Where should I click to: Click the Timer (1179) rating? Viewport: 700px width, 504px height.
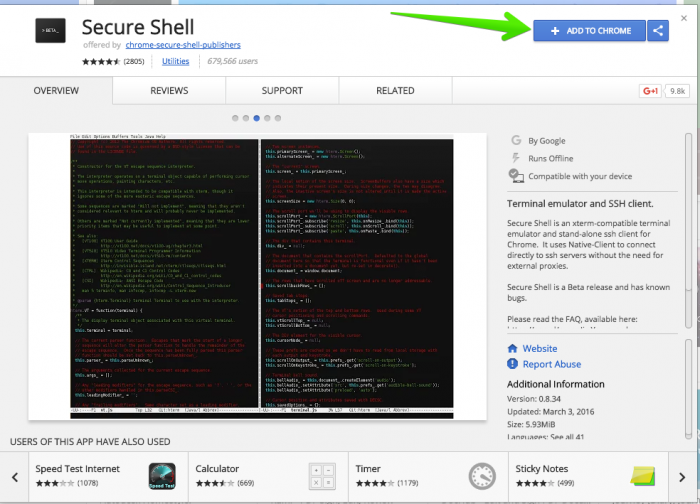387,483
